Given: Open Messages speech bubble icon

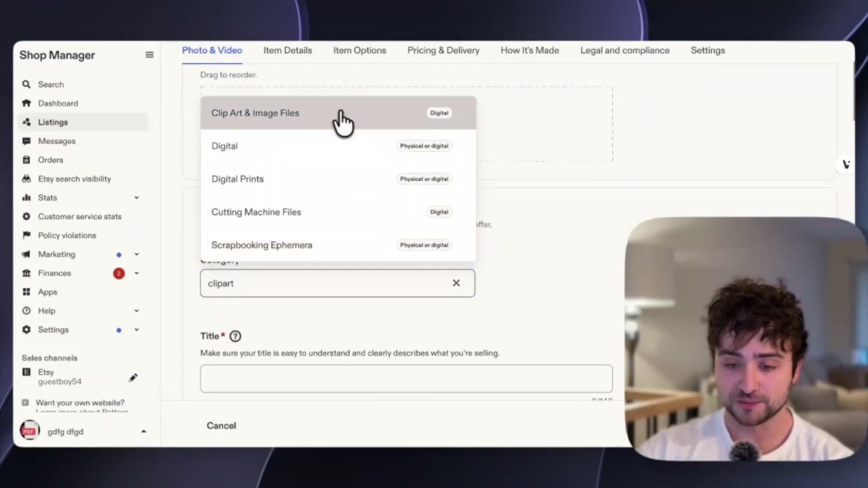Looking at the screenshot, I should pyautogui.click(x=26, y=141).
